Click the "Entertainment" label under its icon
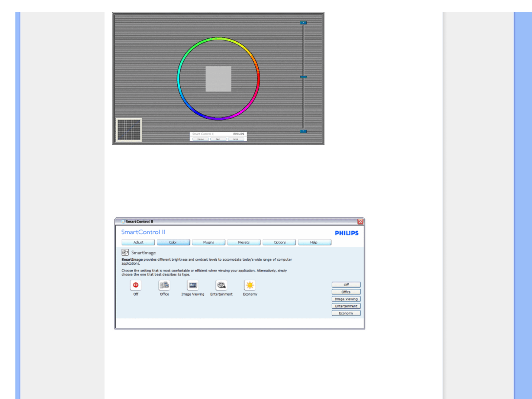The height and width of the screenshot is (399, 532). coord(221,294)
